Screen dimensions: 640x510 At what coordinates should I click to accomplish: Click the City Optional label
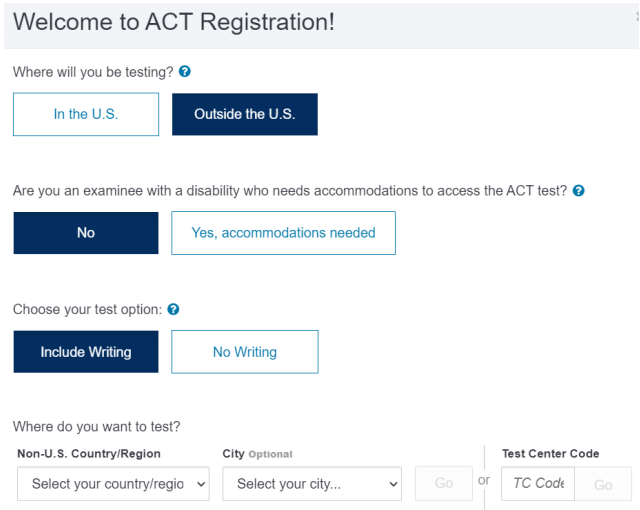[257, 454]
